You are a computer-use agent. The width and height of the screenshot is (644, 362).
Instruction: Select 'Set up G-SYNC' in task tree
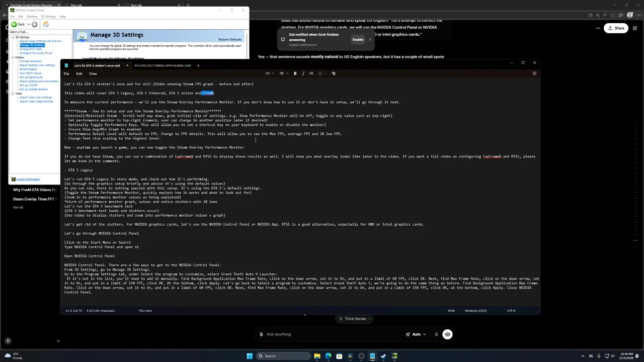(x=29, y=85)
